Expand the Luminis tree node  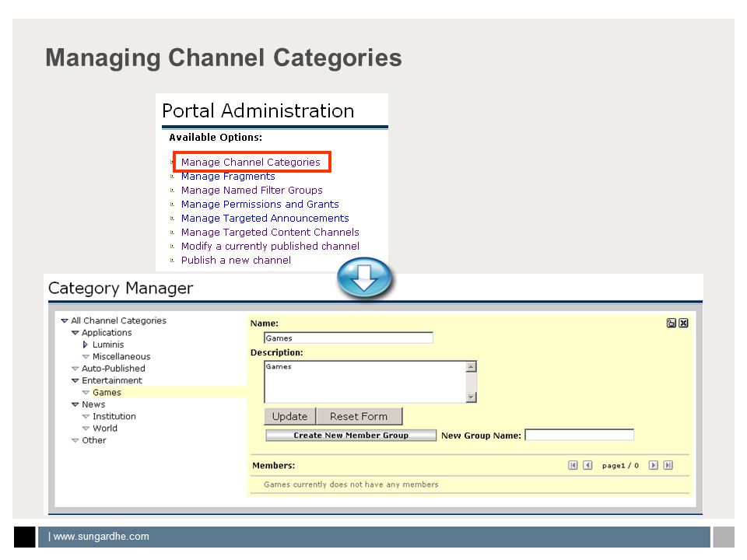click(x=86, y=345)
